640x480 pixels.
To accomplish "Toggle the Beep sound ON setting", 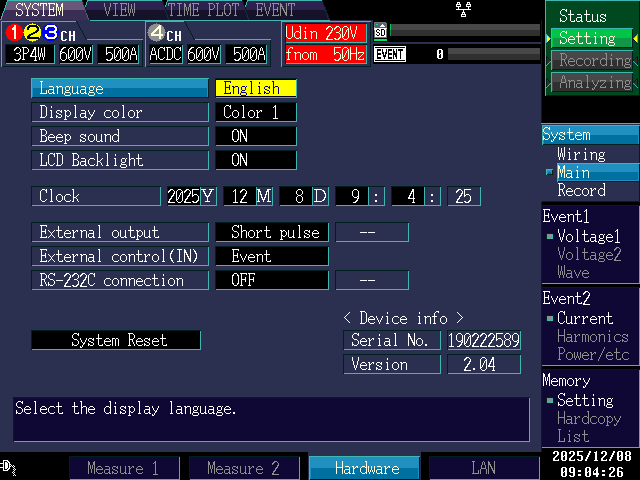I will coord(255,136).
